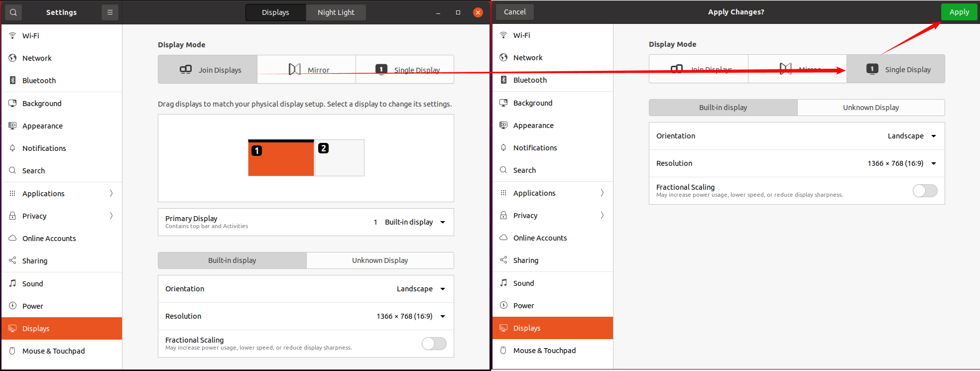The image size is (980, 371).
Task: Open Sharing settings in right sidebar
Action: 553,260
